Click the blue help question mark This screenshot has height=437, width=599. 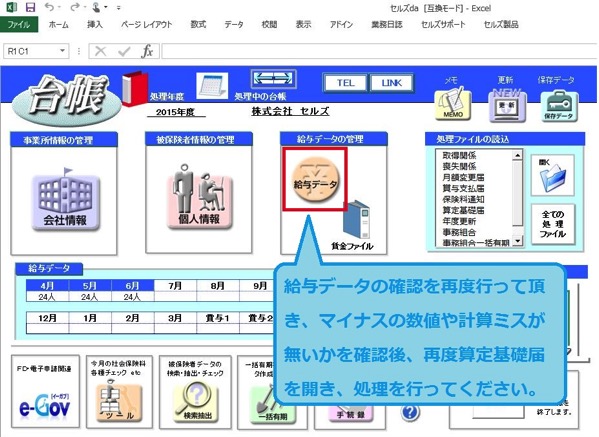click(x=410, y=413)
